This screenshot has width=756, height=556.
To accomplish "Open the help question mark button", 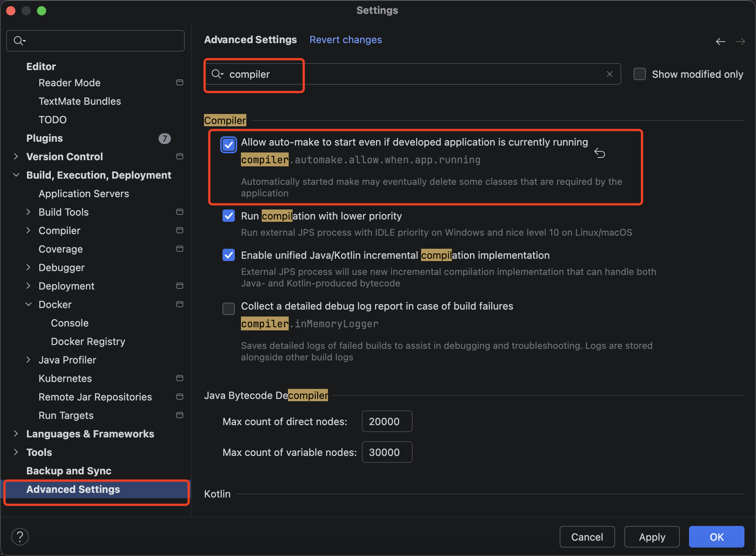I will [x=20, y=537].
